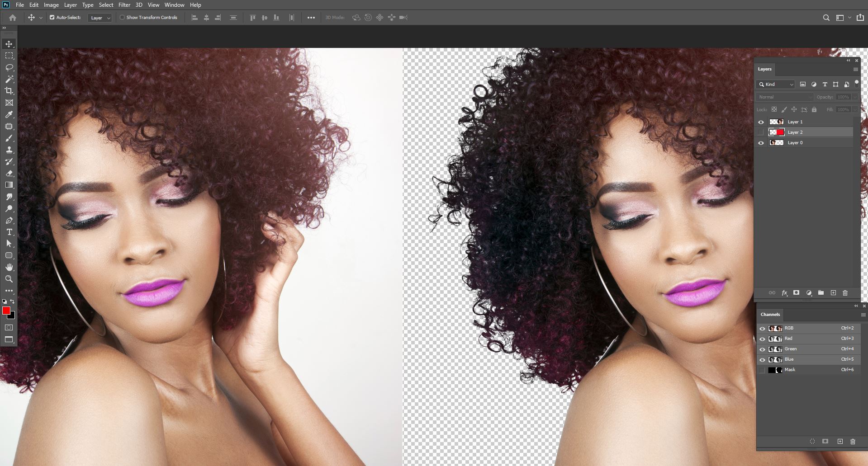This screenshot has width=868, height=466.
Task: Collapse the Layers panel with double arrows
Action: tap(849, 61)
